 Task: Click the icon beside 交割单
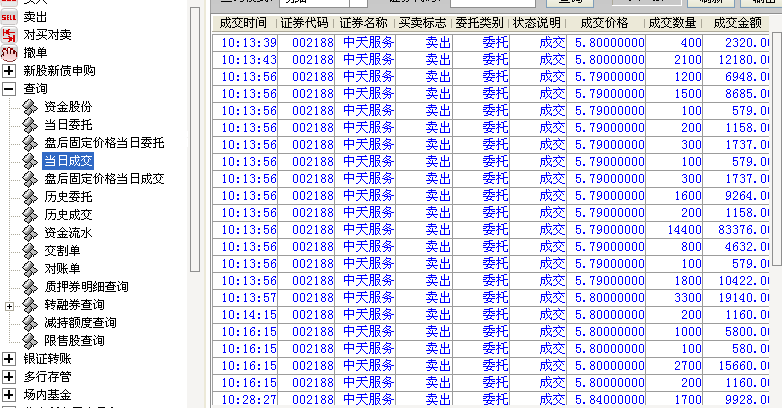point(30,250)
